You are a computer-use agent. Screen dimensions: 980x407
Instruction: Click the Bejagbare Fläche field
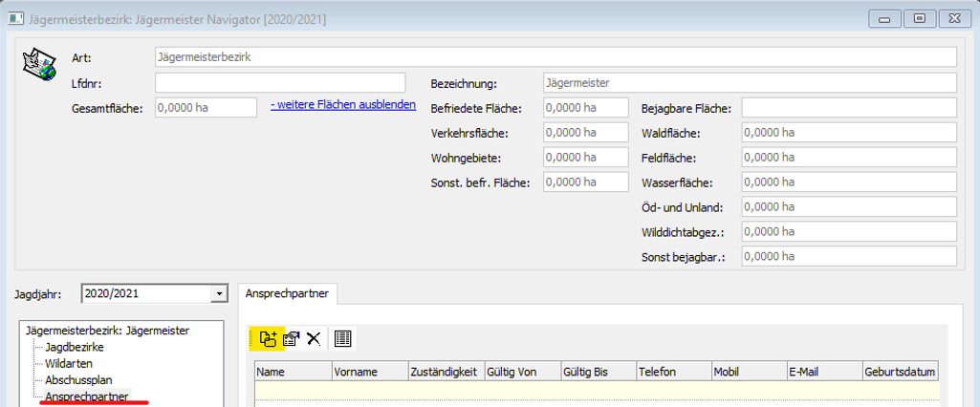tap(849, 108)
